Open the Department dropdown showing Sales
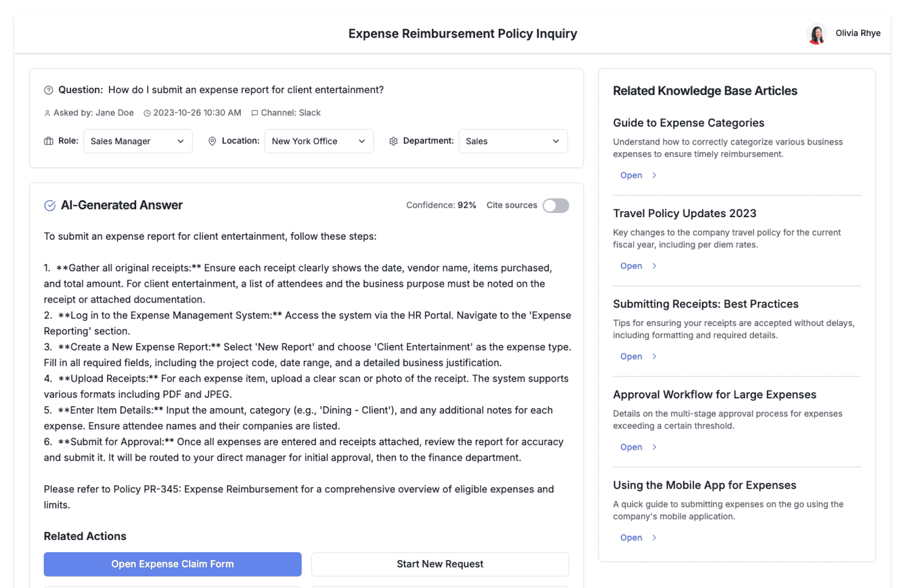Viewport: 905px width, 588px height. [x=513, y=141]
